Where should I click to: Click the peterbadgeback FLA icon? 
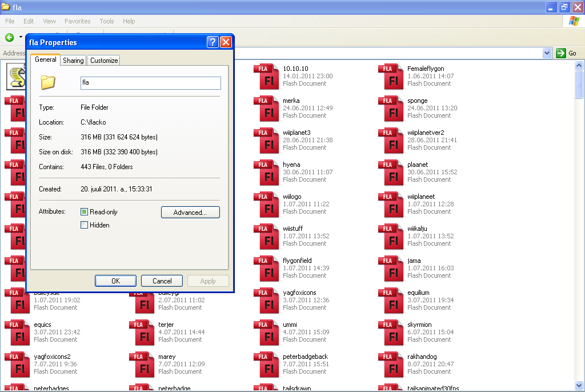coord(266,366)
